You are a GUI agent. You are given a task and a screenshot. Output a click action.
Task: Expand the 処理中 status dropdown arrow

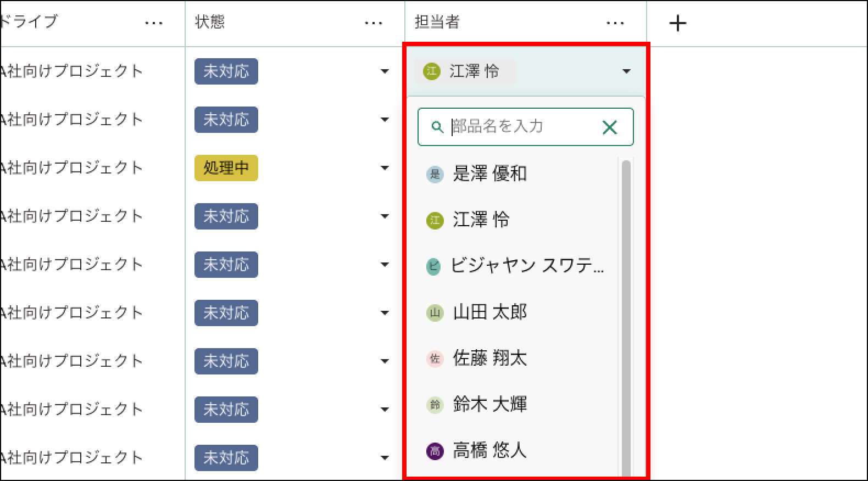[x=385, y=168]
